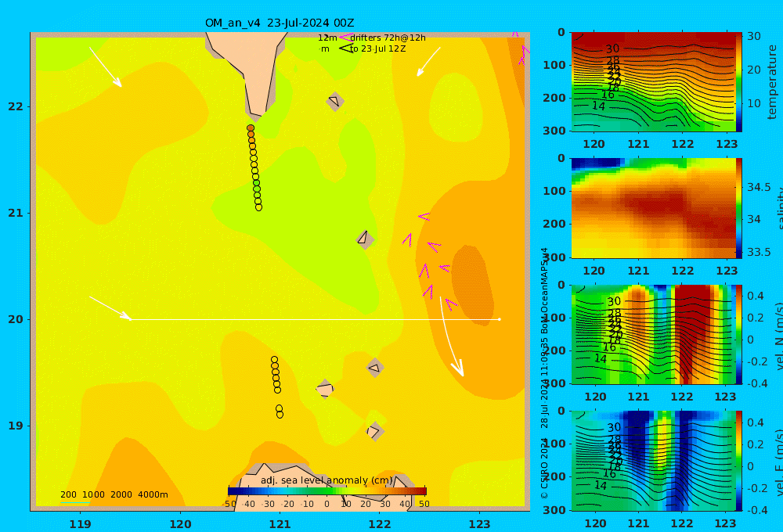Click the diamond marker northeast of the Taiwan tip

[335, 101]
